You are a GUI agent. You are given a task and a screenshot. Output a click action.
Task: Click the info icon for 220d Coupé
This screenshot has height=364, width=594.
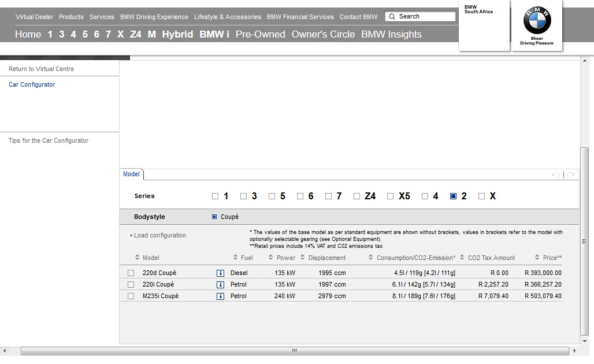pos(220,273)
